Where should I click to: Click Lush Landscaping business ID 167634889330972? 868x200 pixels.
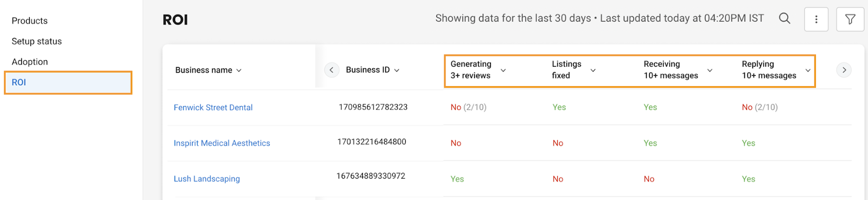tap(371, 176)
